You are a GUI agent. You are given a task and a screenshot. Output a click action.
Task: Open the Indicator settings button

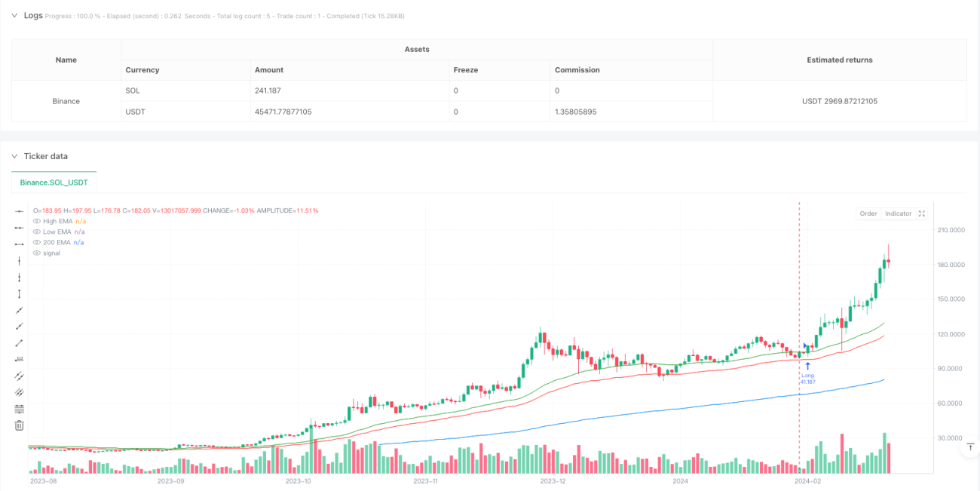(898, 213)
